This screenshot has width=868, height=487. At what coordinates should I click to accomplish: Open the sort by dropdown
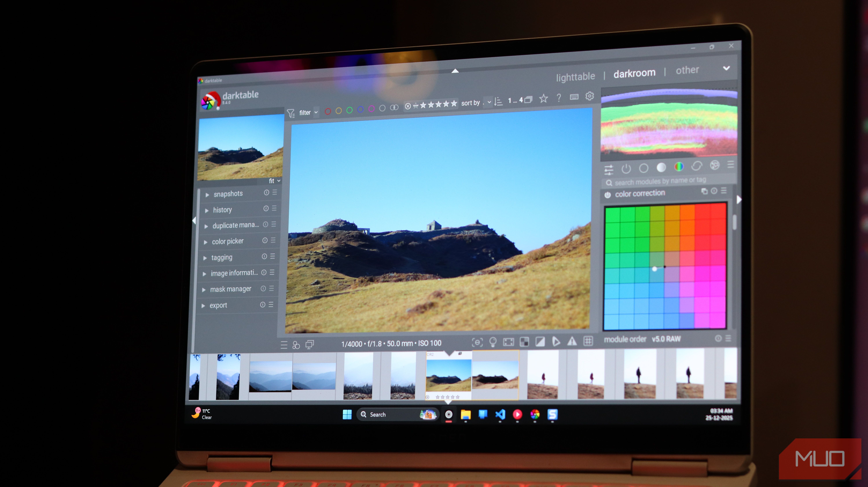(489, 102)
